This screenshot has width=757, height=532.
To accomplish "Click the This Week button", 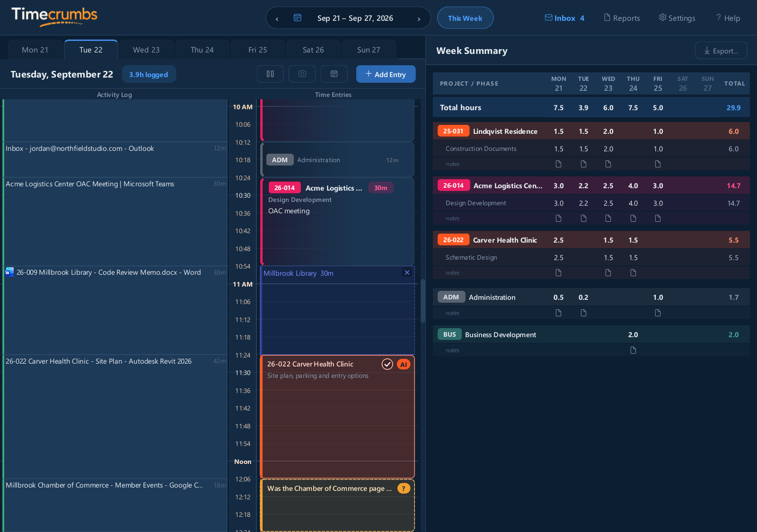I will (465, 18).
